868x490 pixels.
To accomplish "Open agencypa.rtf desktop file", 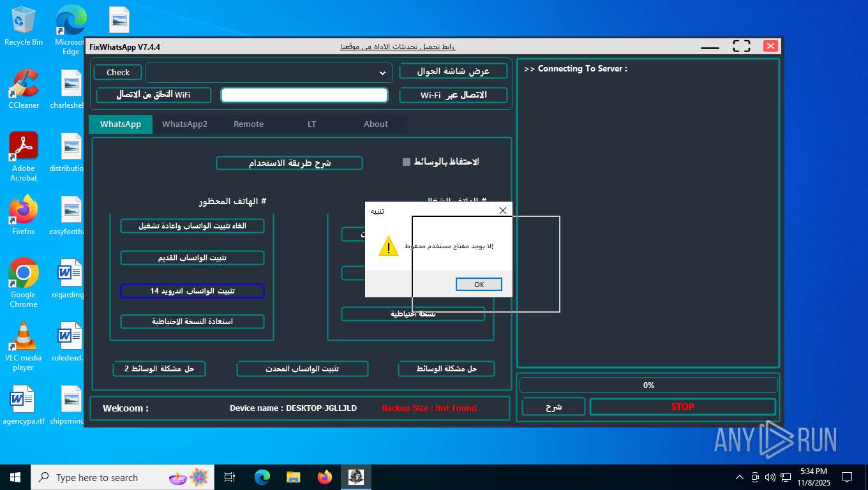I will (24, 405).
